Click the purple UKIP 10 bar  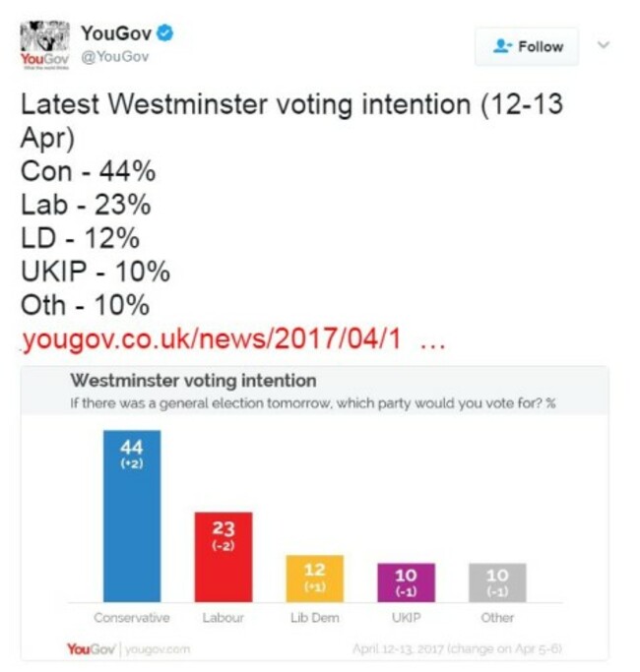407,582
